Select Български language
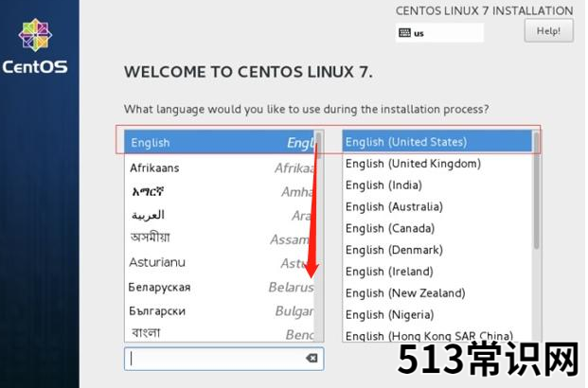This screenshot has height=388, width=588. point(220,310)
